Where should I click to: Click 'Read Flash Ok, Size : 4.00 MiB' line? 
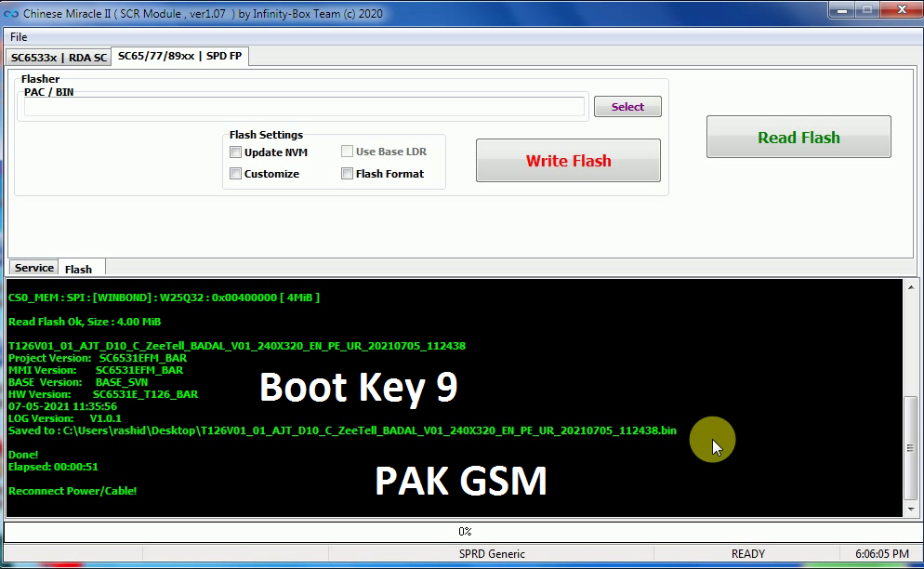point(85,322)
